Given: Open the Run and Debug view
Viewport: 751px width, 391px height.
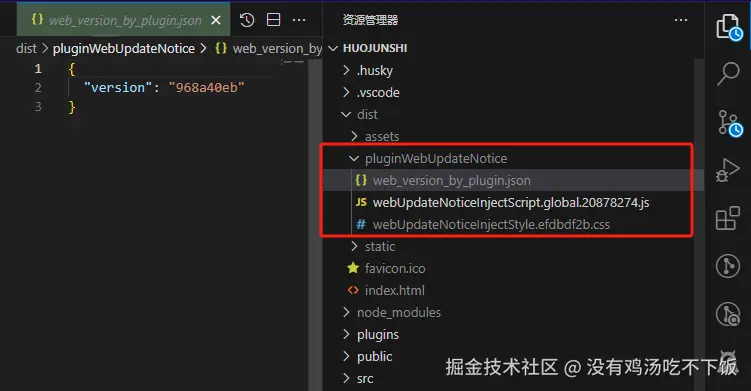Looking at the screenshot, I should 728,170.
